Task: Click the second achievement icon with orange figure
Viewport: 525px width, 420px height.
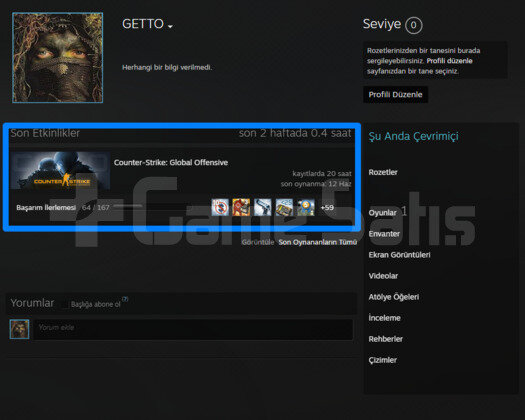Action: pos(241,207)
